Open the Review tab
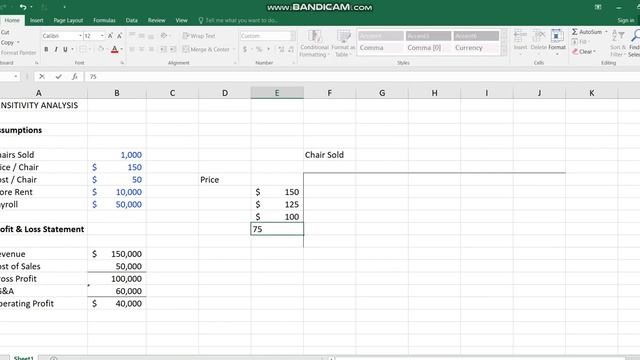The image size is (640, 360). coord(156,20)
